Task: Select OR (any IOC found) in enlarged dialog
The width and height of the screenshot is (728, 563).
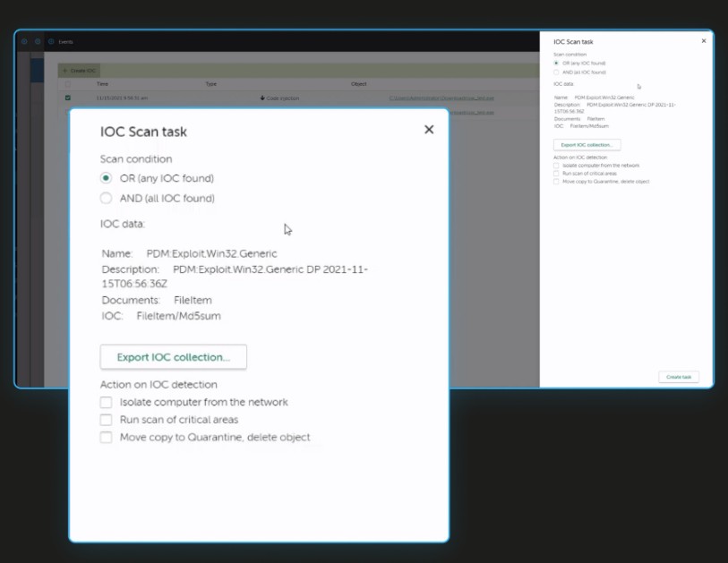Action: 107,178
